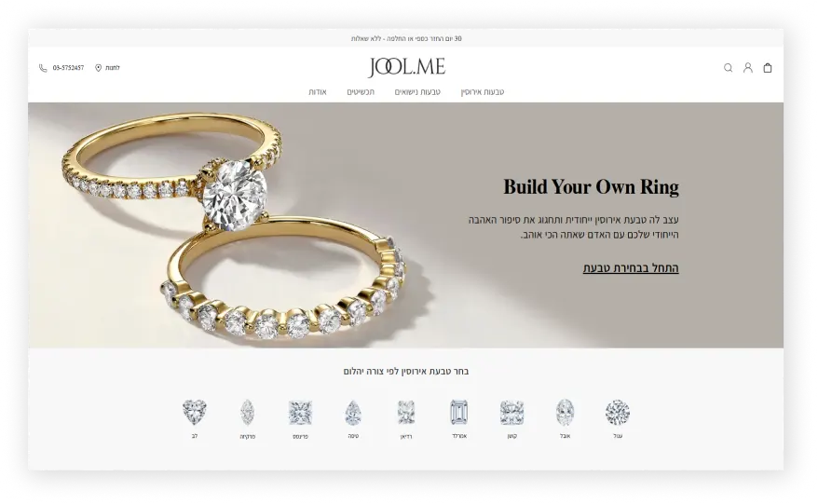
Task: Click the התחל בבחירת טבעת link
Action: click(631, 267)
